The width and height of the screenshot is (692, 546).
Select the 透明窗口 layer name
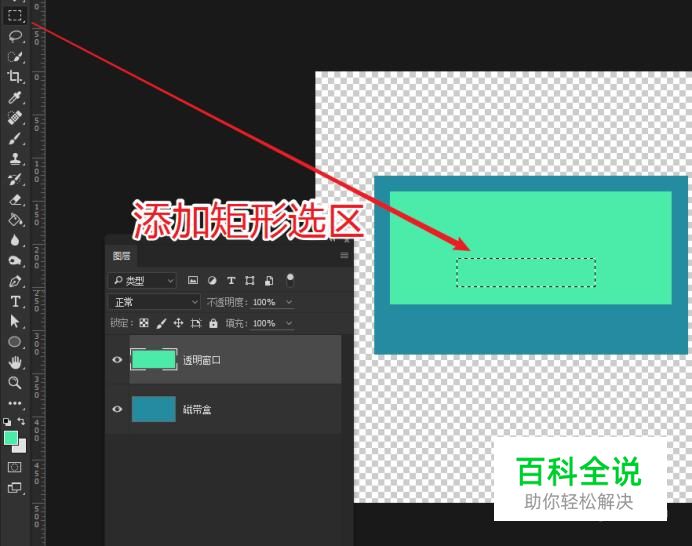202,360
